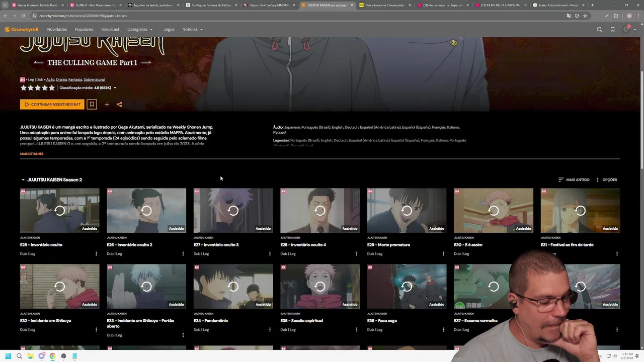The width and height of the screenshot is (644, 362).
Task: Reload the page in Chrome
Action: (23, 16)
